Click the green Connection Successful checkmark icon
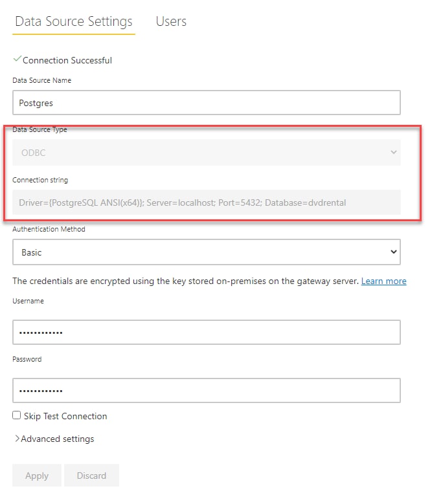 17,59
